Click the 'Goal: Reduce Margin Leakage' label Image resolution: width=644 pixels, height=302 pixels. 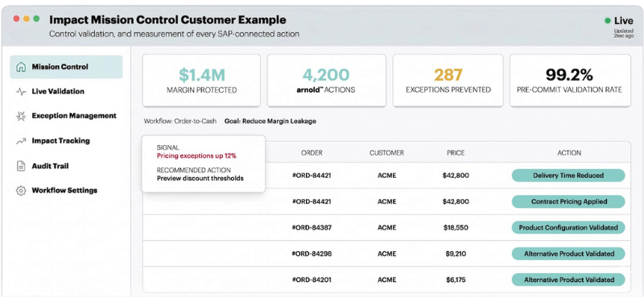tap(270, 122)
